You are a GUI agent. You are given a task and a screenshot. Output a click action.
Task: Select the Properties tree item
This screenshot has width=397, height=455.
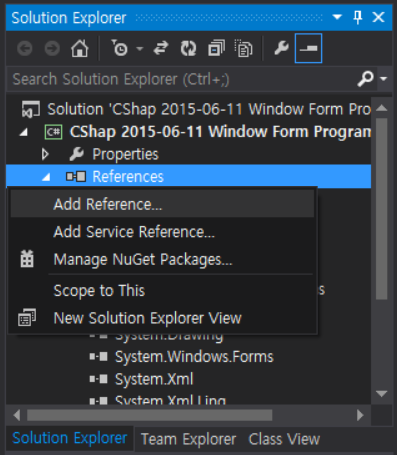tap(125, 154)
